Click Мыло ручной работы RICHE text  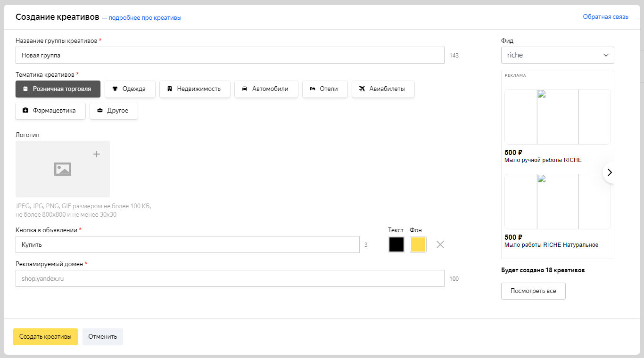pyautogui.click(x=543, y=160)
